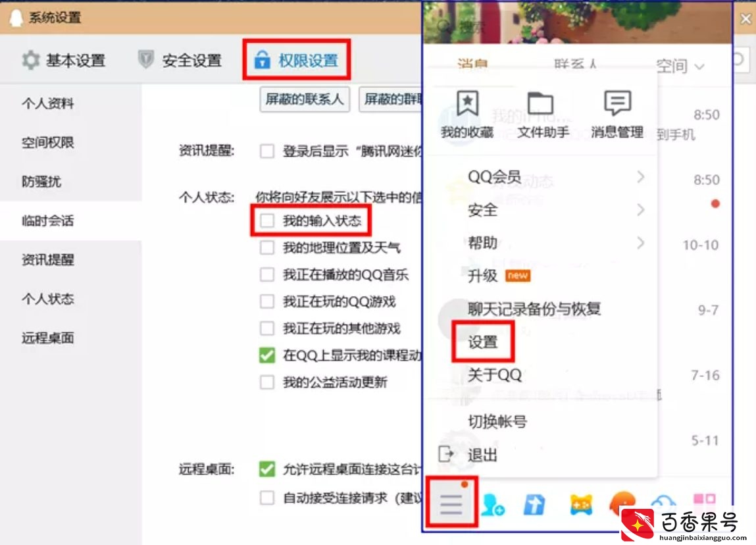
Task: Go to 个人状态 in settings sidebar
Action: [x=48, y=299]
